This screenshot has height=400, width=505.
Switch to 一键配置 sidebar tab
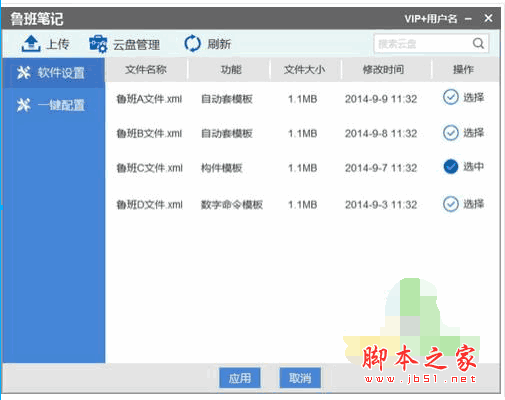coord(54,105)
